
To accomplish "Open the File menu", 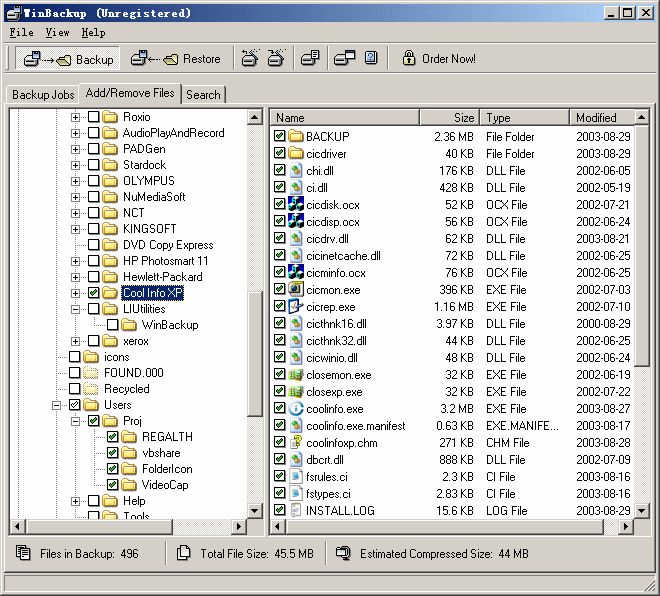I will [x=21, y=32].
